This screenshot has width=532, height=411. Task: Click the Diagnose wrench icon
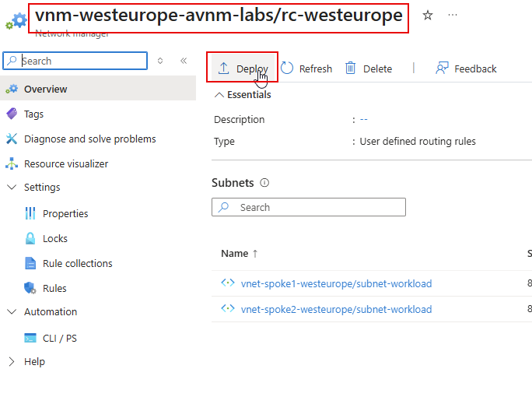point(12,139)
